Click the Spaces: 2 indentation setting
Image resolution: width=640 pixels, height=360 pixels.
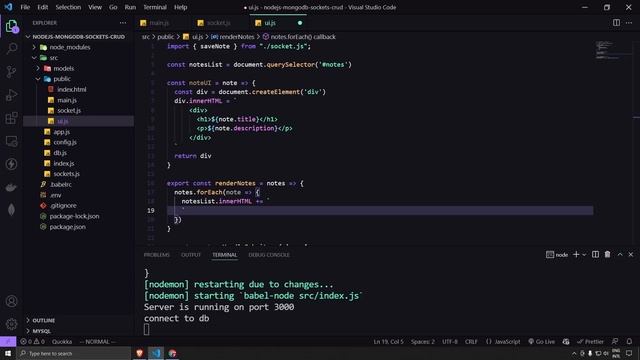point(422,342)
